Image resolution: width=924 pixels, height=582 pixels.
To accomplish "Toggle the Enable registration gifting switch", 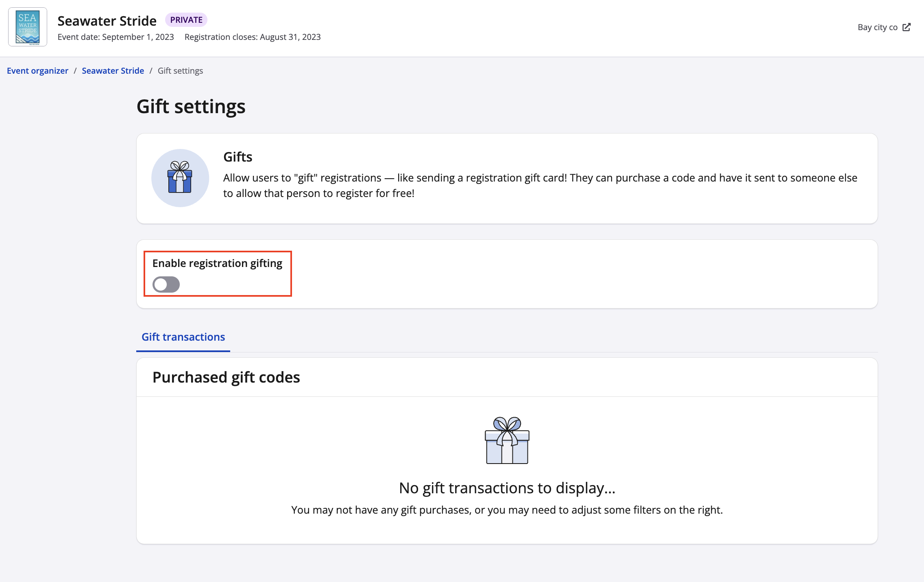I will (166, 284).
